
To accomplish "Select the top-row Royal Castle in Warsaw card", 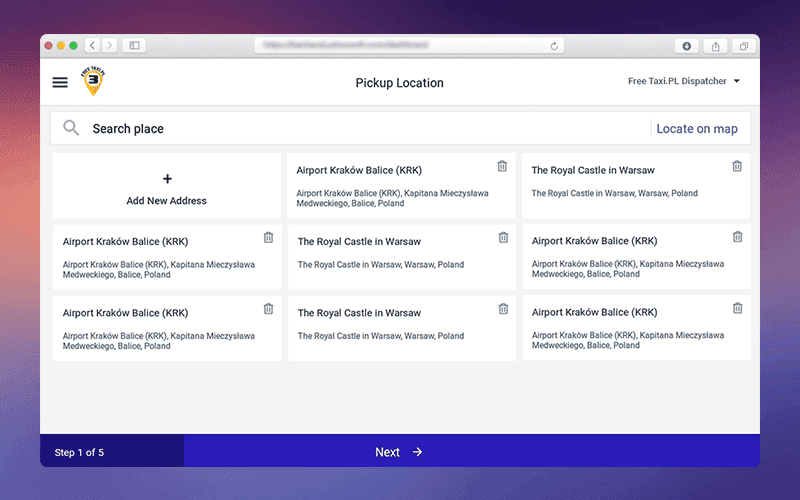I will tap(620, 185).
